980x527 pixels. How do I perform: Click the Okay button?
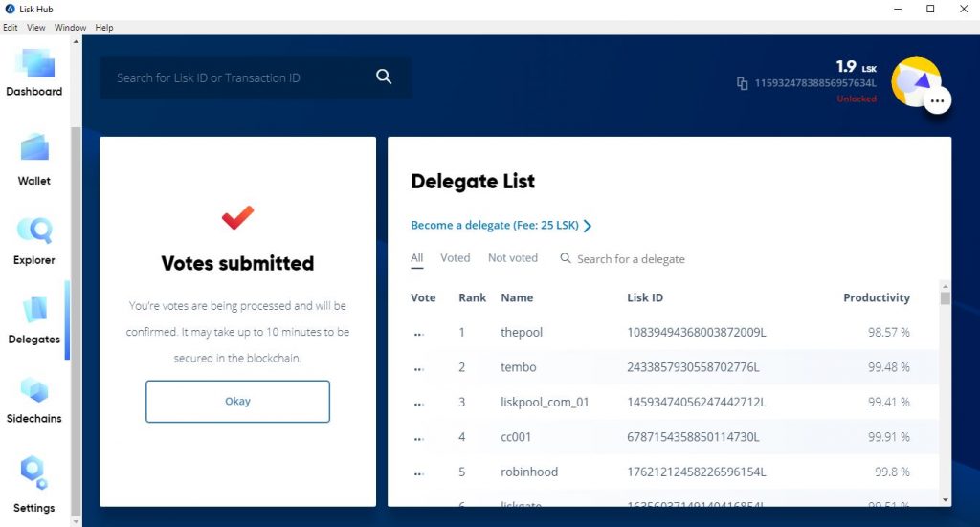point(237,402)
